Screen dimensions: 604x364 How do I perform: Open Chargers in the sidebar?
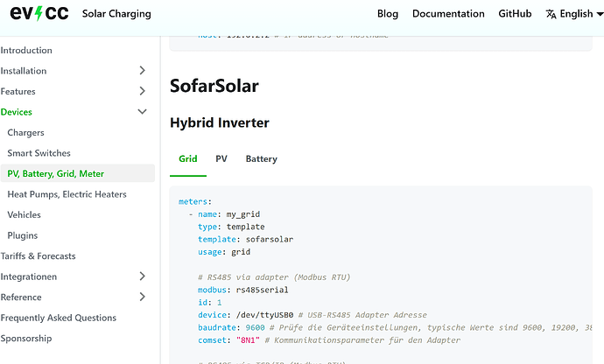tap(25, 133)
